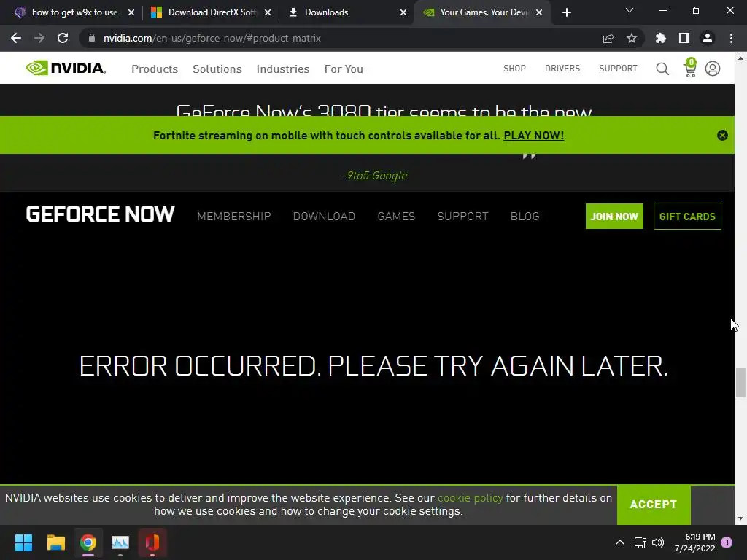Open the Products menu

point(155,69)
